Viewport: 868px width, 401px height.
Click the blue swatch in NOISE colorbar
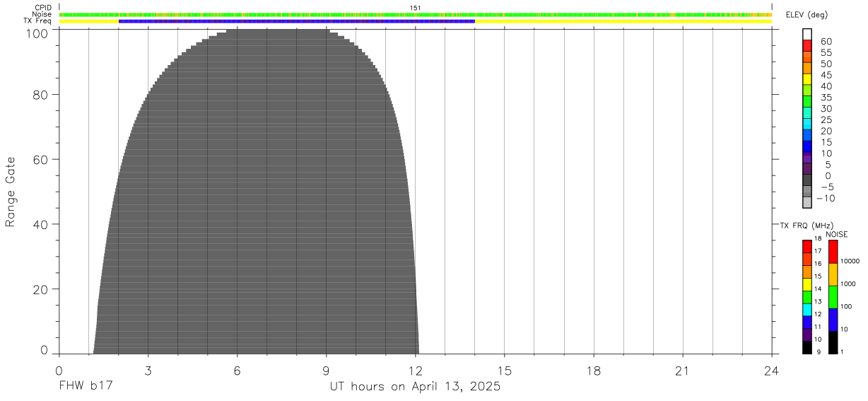pos(833,320)
